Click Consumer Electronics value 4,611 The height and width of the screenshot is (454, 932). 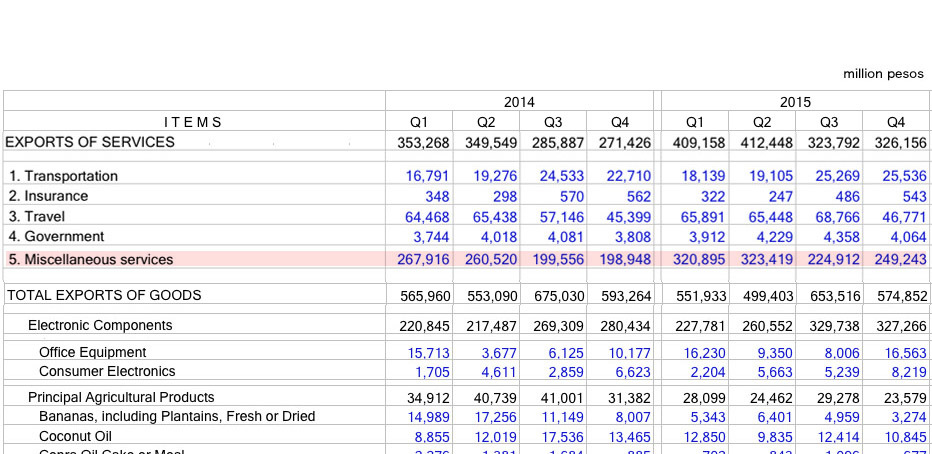point(499,372)
